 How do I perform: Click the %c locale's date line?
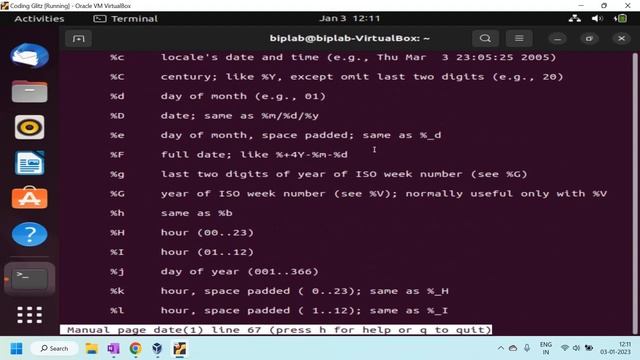(x=333, y=57)
